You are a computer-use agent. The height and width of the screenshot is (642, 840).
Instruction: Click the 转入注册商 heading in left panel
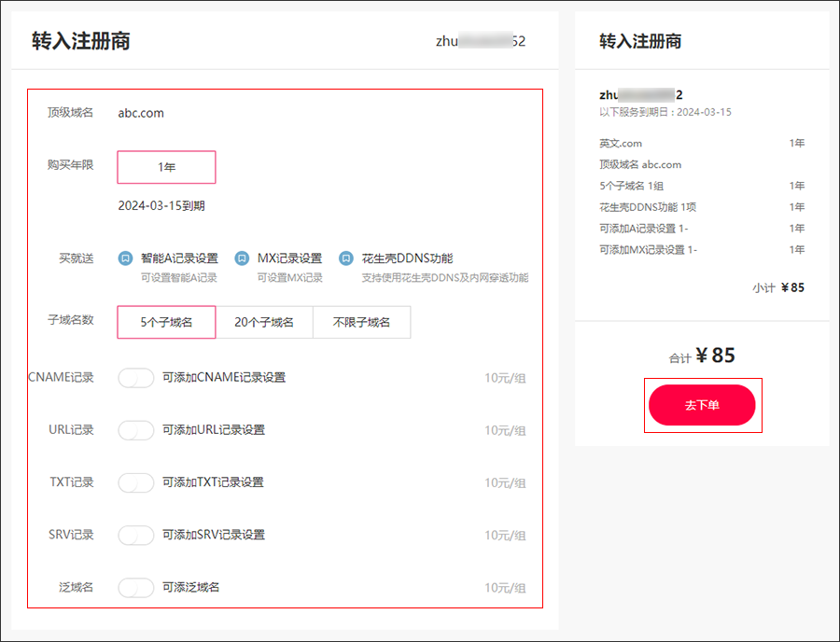(x=81, y=41)
